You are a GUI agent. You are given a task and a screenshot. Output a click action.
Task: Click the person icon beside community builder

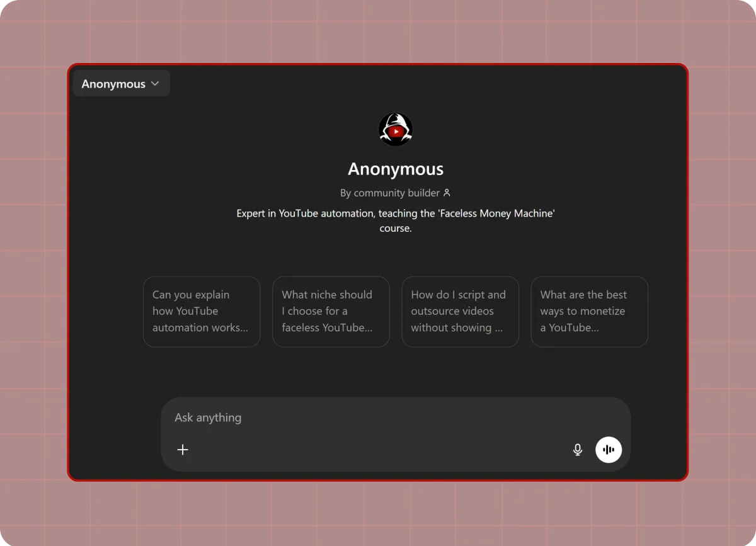(447, 193)
